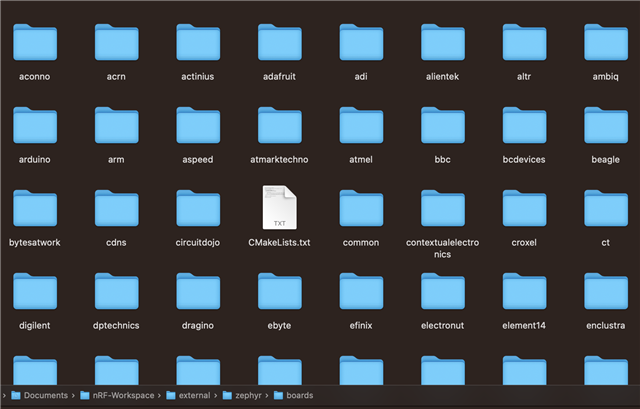The width and height of the screenshot is (640, 409).
Task: Select the element14 folder
Action: [x=524, y=292]
